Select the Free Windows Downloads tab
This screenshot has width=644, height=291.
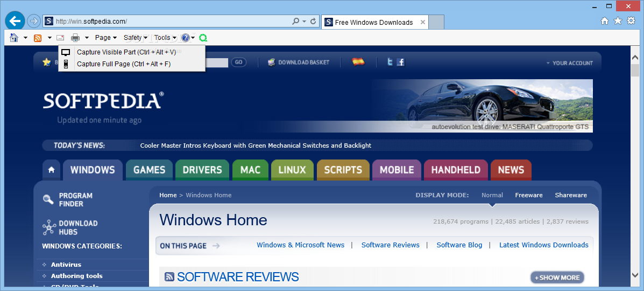[x=374, y=22]
